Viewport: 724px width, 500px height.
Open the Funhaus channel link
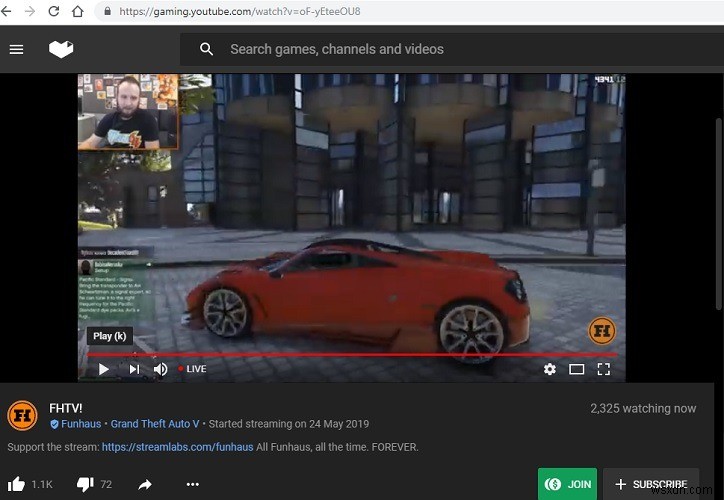tap(81, 424)
